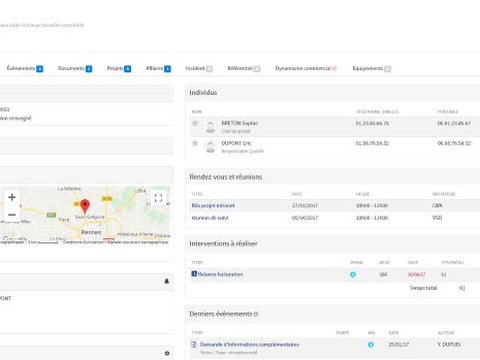Toggle the map fullscreen view
This screenshot has width=480, height=360.
[158, 198]
